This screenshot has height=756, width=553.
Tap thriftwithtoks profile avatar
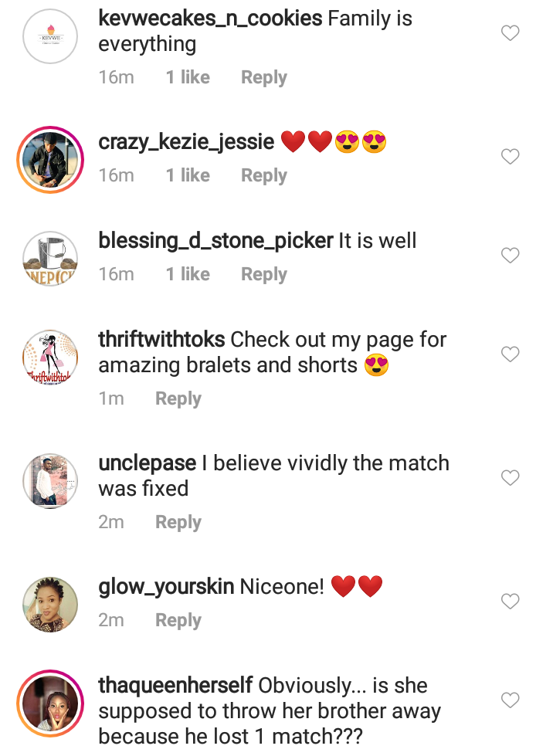(50, 358)
